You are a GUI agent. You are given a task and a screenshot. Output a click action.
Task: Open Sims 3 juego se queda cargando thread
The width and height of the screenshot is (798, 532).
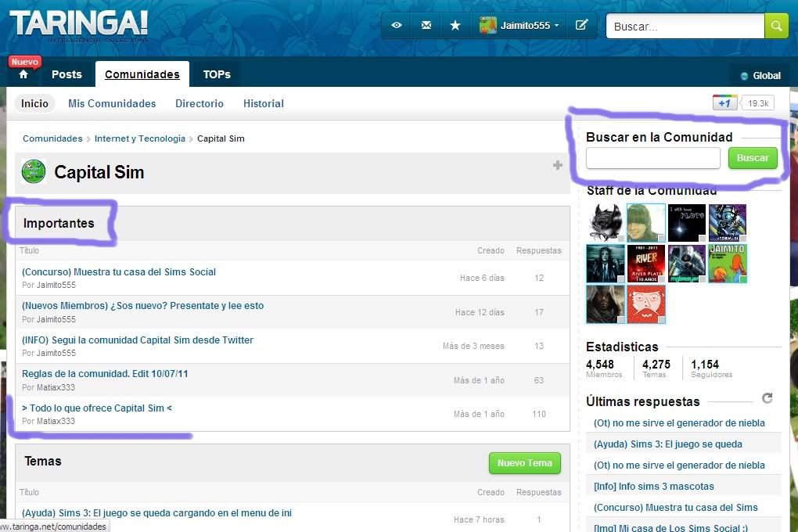point(156,512)
